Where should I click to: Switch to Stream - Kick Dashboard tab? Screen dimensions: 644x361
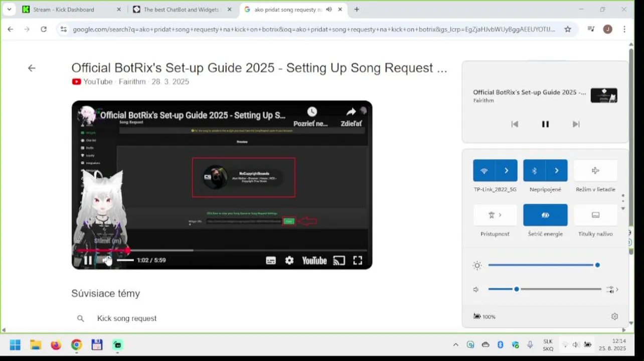pos(72,10)
